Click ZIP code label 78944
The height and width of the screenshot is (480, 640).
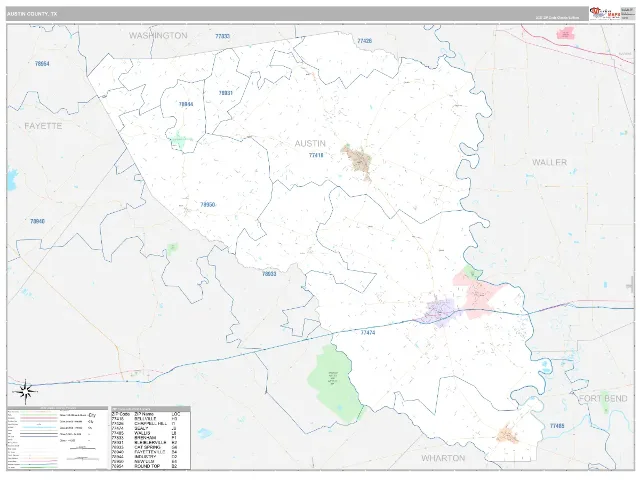tap(186, 104)
